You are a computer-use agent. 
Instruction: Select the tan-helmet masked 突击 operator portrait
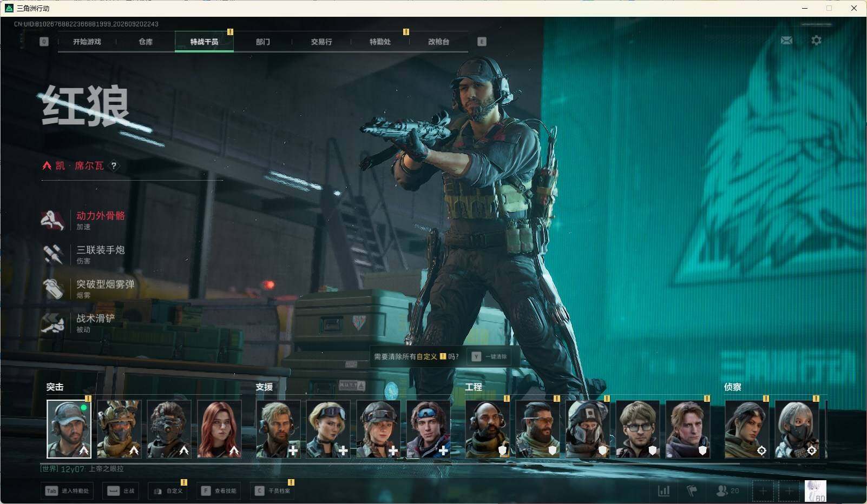[x=119, y=429]
